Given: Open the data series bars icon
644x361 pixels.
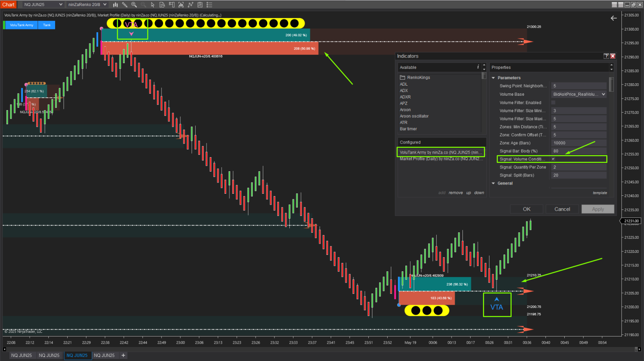Looking at the screenshot, I should [181, 5].
